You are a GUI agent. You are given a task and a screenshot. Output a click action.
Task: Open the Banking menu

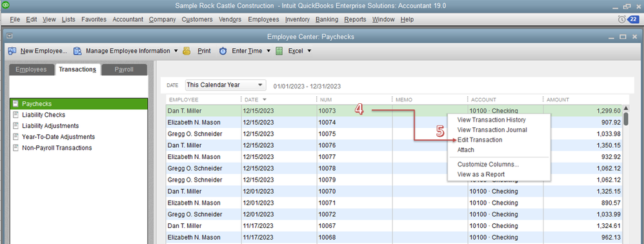(x=327, y=19)
